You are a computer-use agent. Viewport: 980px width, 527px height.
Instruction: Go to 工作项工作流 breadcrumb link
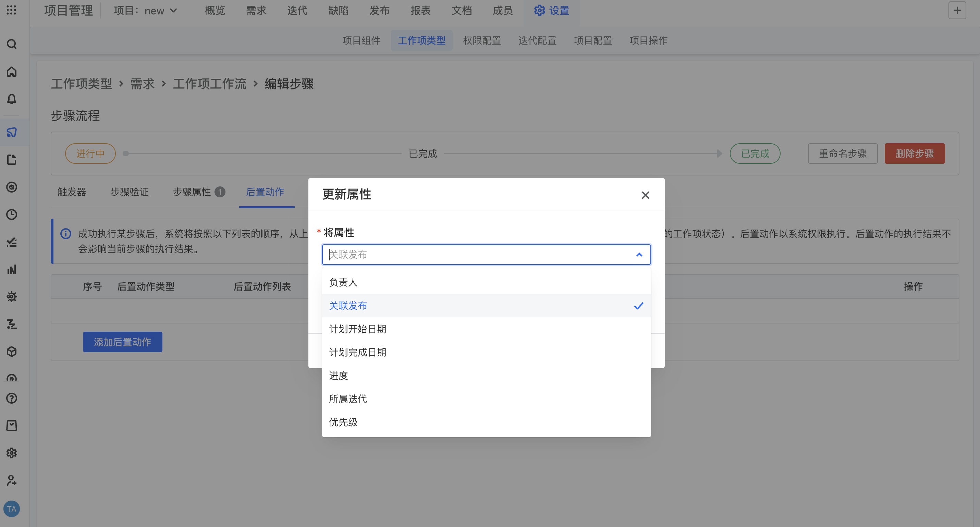pyautogui.click(x=210, y=84)
